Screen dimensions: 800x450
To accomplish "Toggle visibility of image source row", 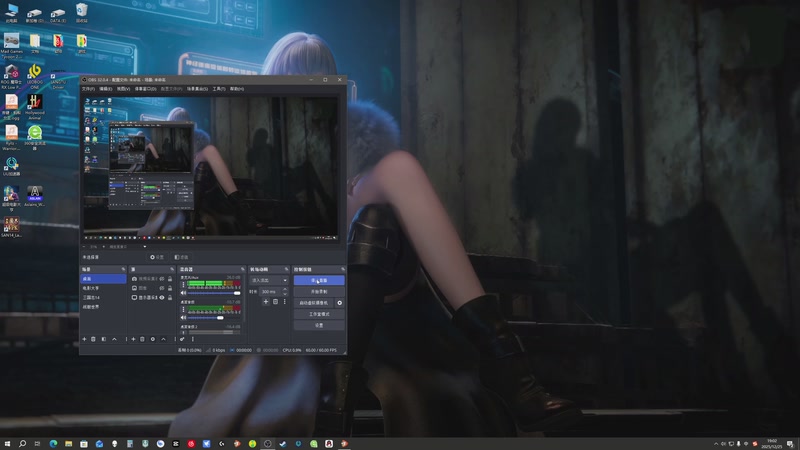I will click(x=162, y=288).
